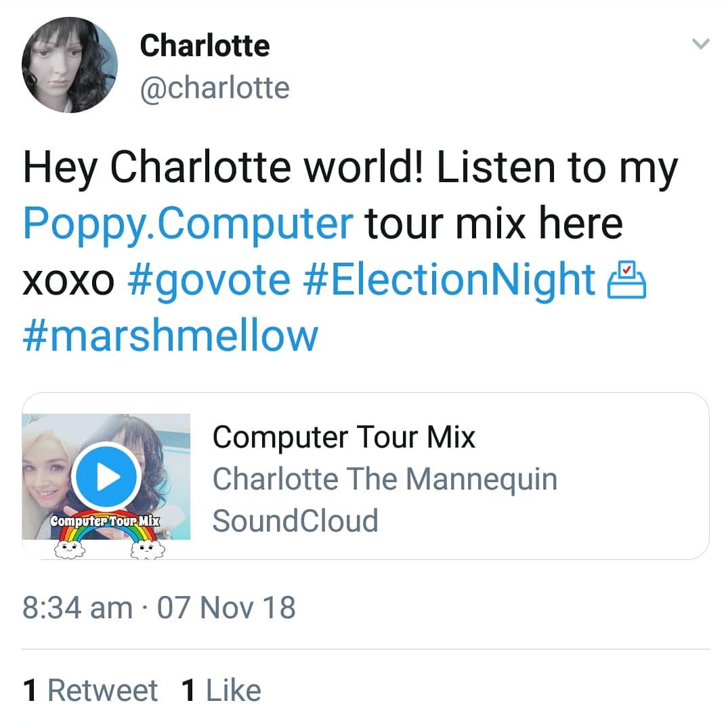This screenshot has width=728, height=728.
Task: Click the SoundCloud source label
Action: (x=295, y=521)
